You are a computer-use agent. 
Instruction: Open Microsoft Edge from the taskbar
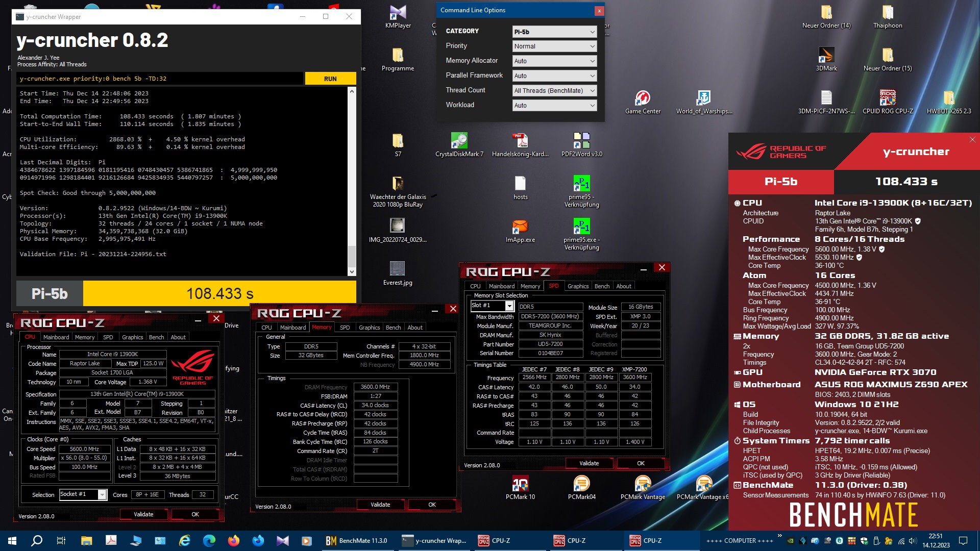209,541
